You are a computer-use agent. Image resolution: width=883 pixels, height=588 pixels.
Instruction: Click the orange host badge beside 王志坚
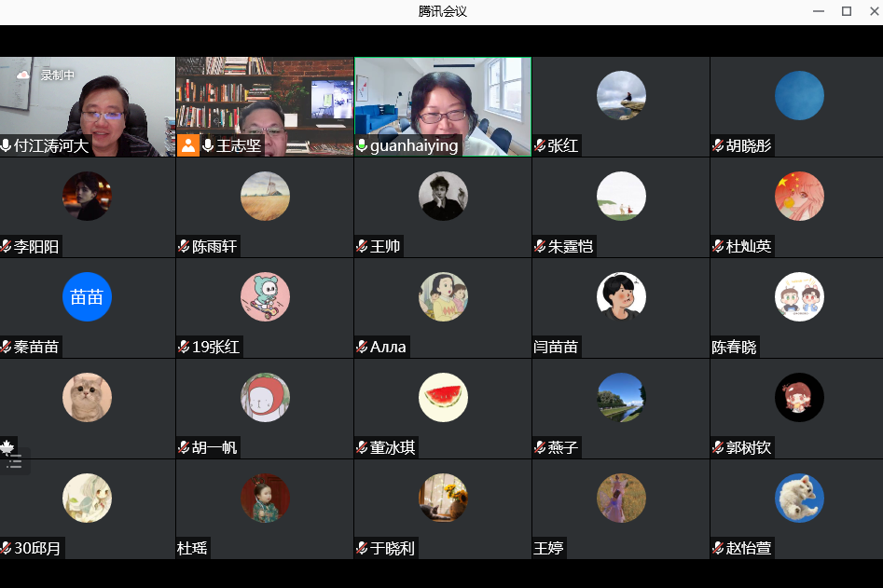pyautogui.click(x=188, y=145)
